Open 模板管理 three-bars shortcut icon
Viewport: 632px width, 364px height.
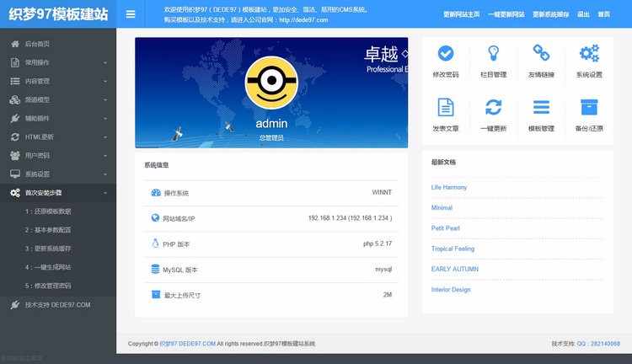pyautogui.click(x=541, y=107)
